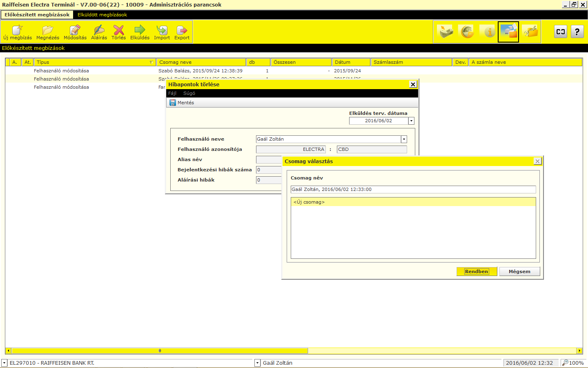Click the Típus column sort arrow
This screenshot has width=588, height=368.
tap(151, 62)
